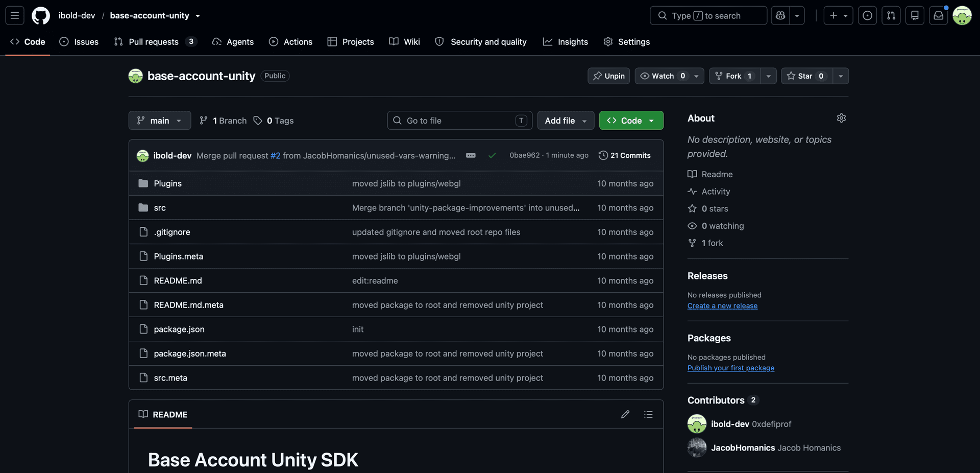
Task: Open About settings gear
Action: click(x=841, y=118)
